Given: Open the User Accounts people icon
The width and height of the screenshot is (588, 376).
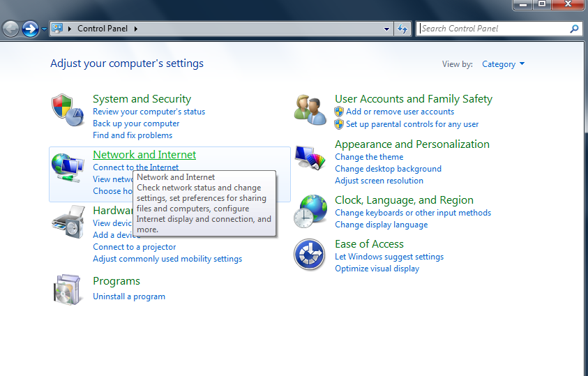Looking at the screenshot, I should [x=310, y=110].
